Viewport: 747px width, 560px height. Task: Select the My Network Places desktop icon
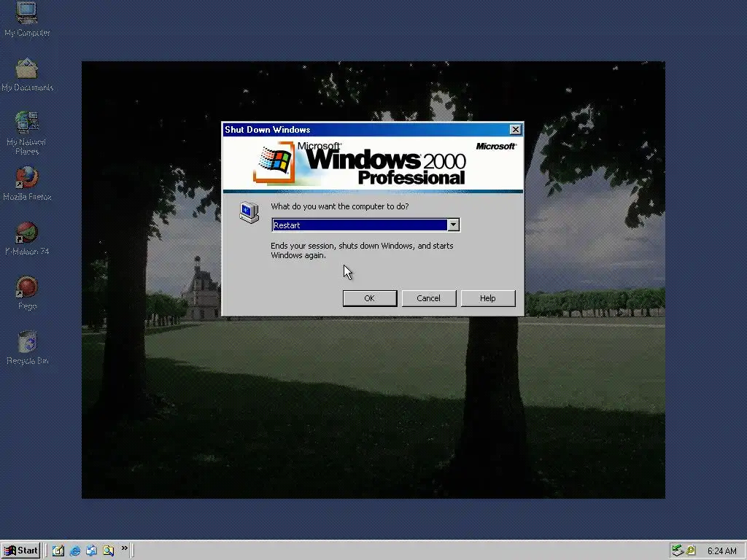[x=27, y=133]
